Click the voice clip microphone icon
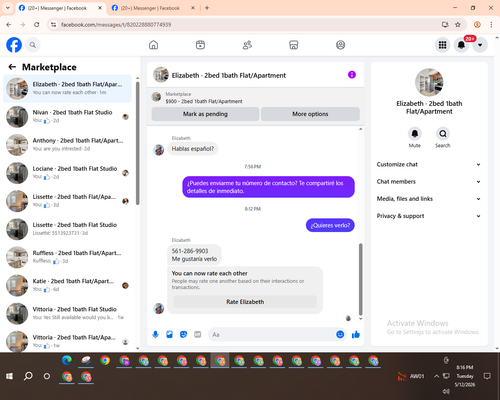This screenshot has height=400, width=500. point(155,334)
